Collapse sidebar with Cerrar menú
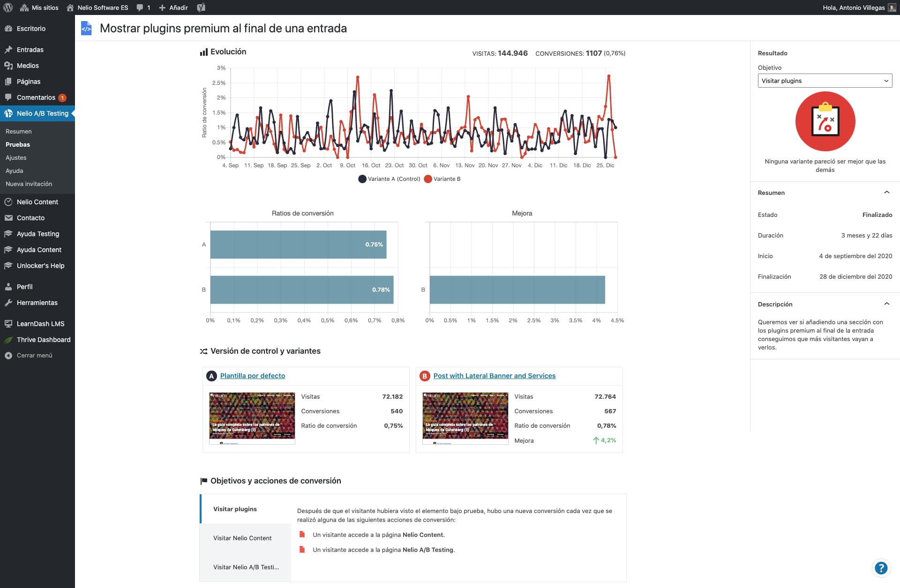900x588 pixels. [x=37, y=356]
